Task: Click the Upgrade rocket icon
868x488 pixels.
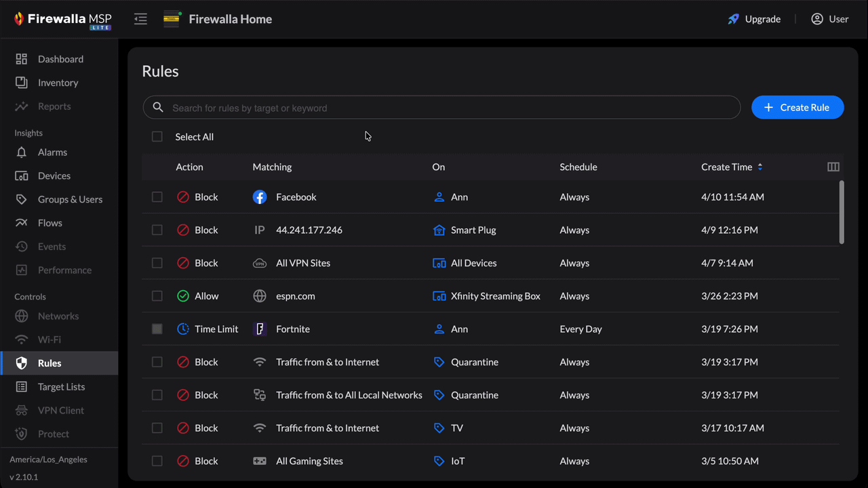Action: pos(733,19)
